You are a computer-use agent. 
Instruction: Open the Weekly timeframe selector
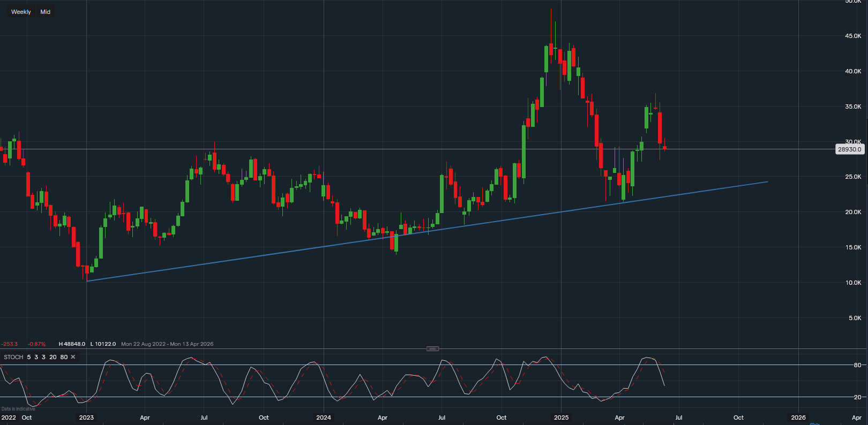21,12
